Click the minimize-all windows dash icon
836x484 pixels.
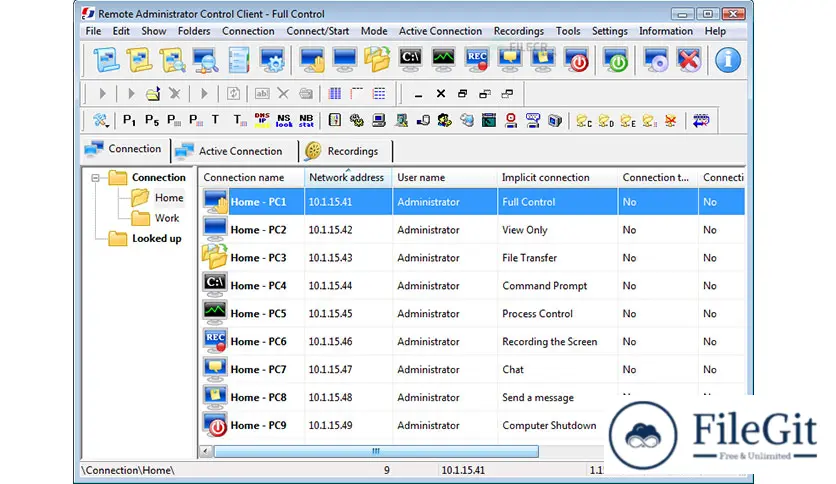pos(419,94)
